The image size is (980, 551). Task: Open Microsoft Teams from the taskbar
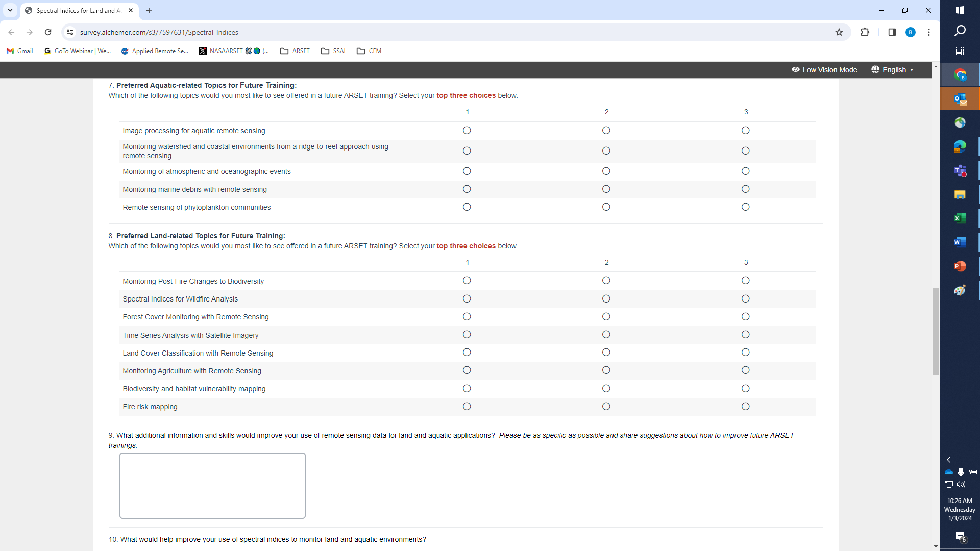click(x=960, y=170)
